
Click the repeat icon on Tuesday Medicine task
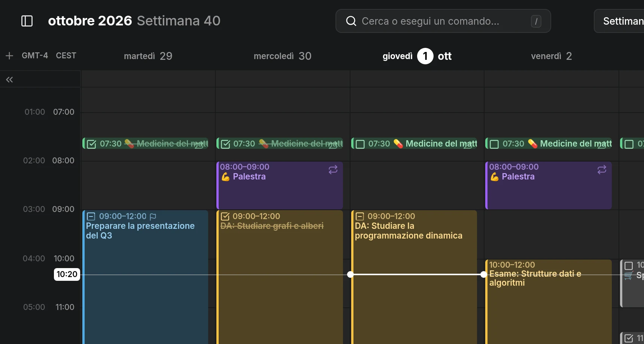click(x=200, y=145)
